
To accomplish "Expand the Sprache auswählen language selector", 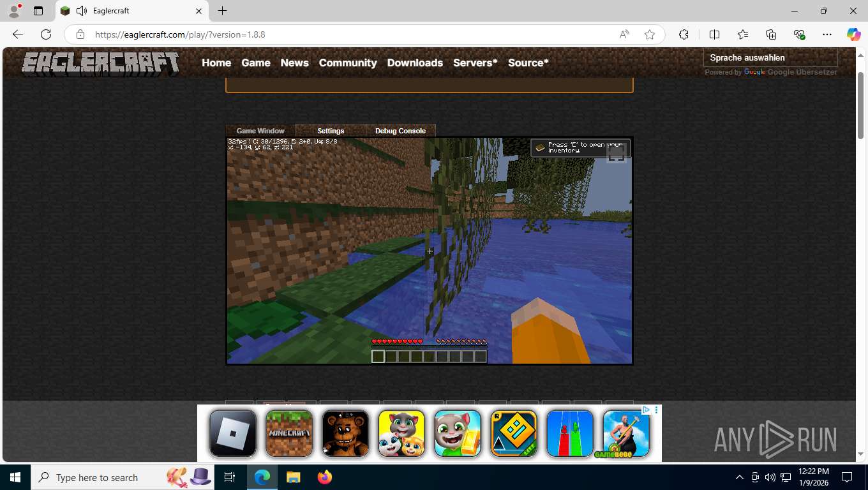I will pos(770,57).
